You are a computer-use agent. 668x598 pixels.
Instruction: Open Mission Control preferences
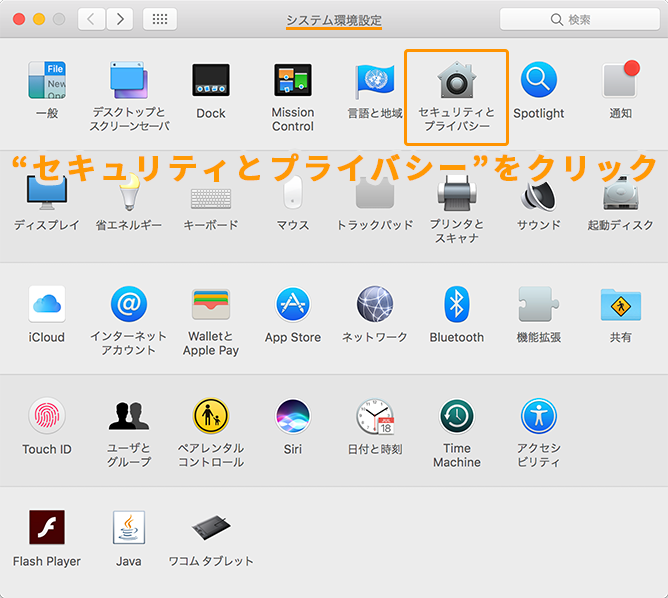tap(293, 80)
